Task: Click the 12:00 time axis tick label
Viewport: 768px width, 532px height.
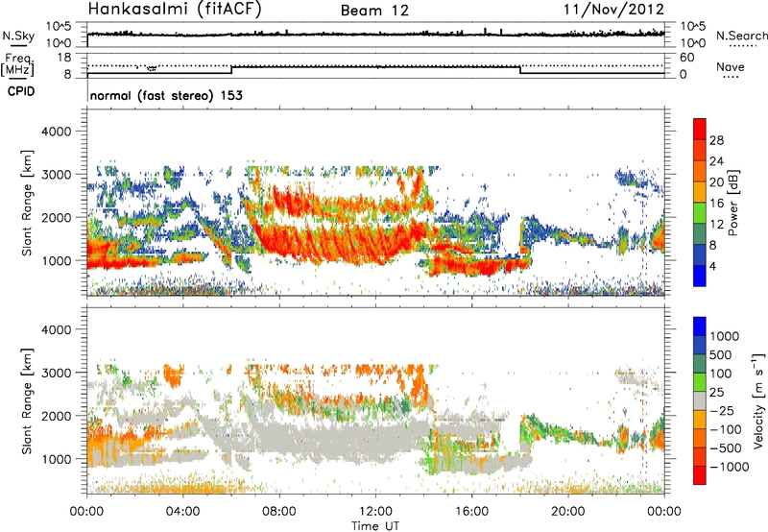Action: [375, 512]
